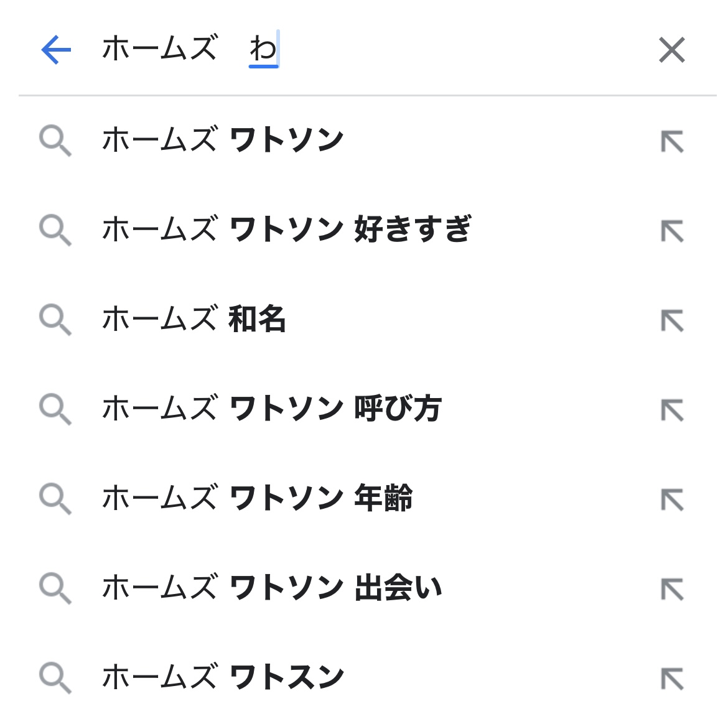Select suggestion ホームズ ワトソン 出会い
728x719 pixels.
tap(271, 588)
